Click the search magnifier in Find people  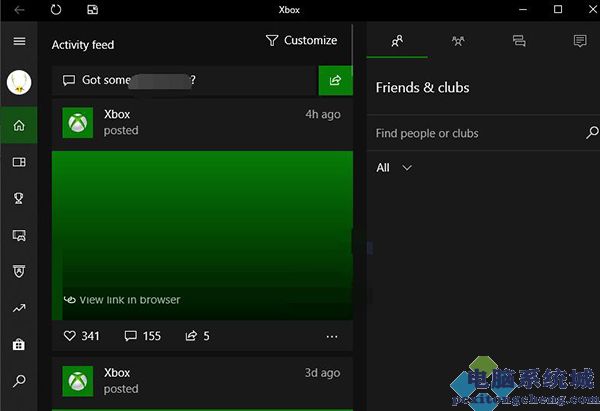click(592, 133)
